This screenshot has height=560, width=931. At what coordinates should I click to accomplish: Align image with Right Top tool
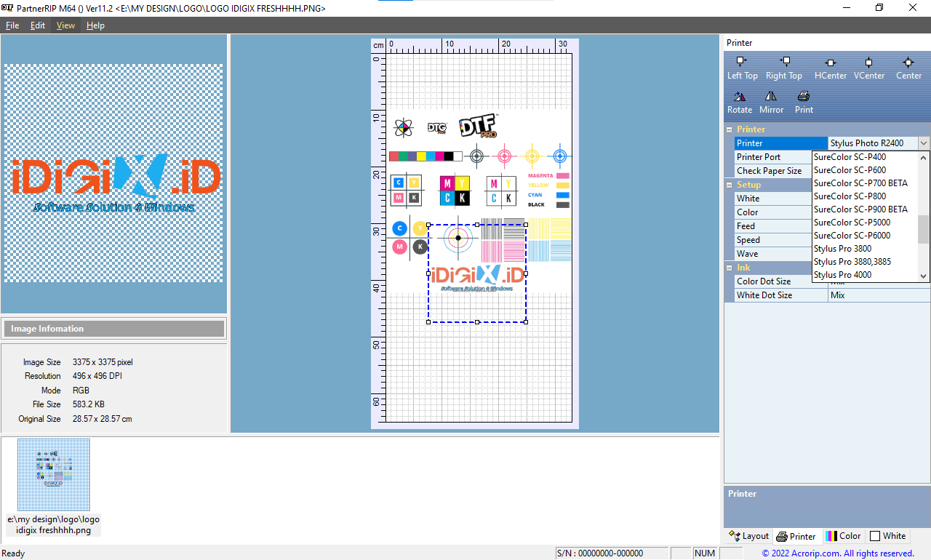pyautogui.click(x=784, y=68)
